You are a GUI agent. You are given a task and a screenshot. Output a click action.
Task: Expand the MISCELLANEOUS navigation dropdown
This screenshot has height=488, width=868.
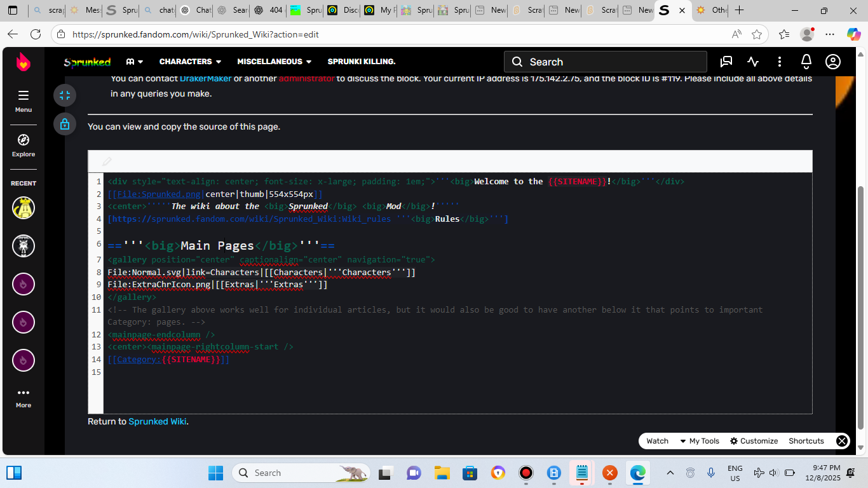275,62
